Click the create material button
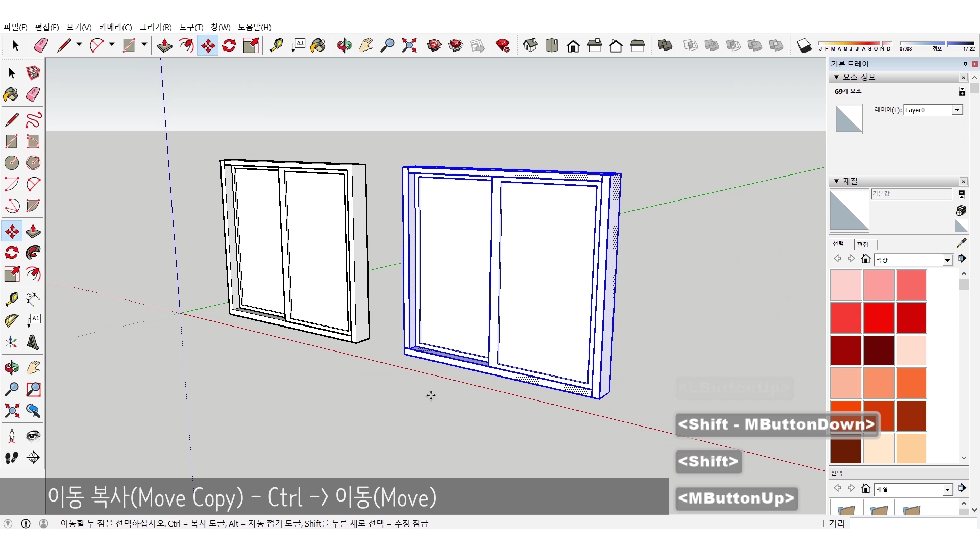The width and height of the screenshot is (980, 551). click(x=961, y=211)
